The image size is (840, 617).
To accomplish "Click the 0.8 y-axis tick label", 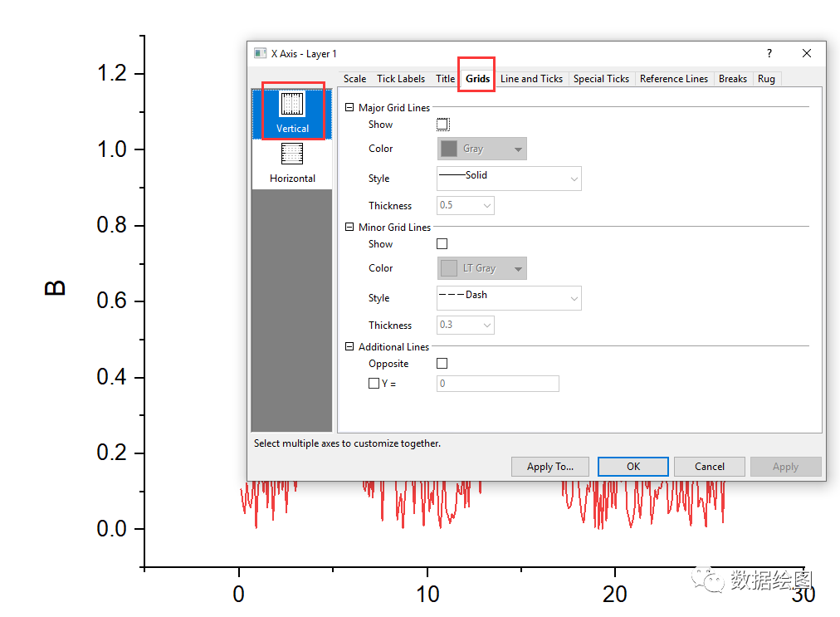I will pos(111,224).
